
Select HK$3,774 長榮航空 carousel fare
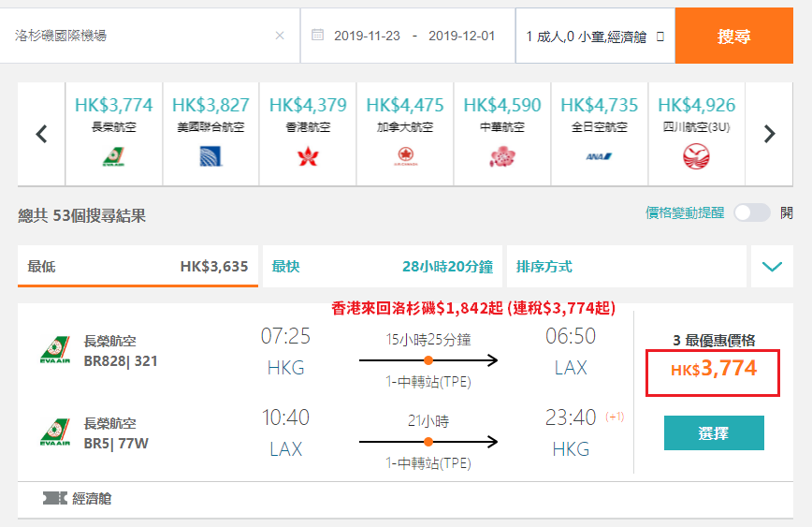coord(113,134)
